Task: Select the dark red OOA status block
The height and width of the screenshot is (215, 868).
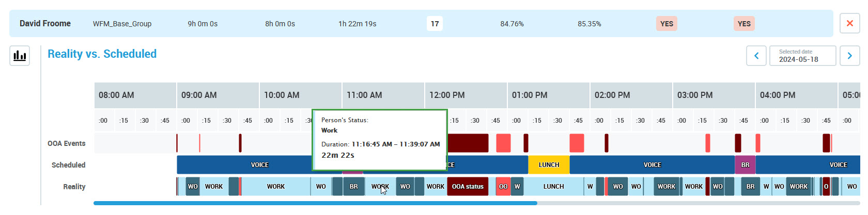Action: [468, 187]
